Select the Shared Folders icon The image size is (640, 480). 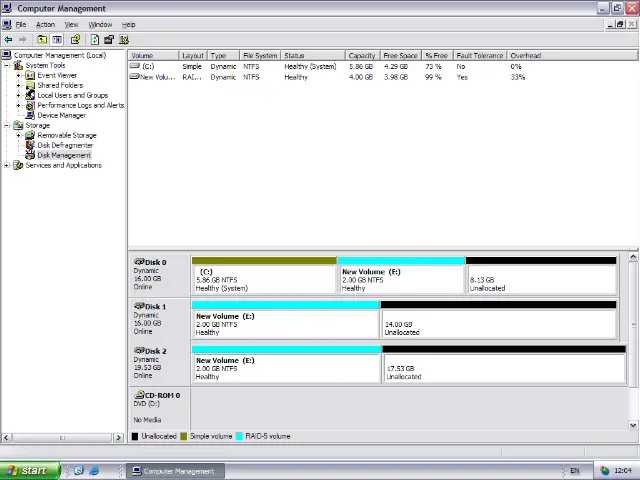[30, 85]
